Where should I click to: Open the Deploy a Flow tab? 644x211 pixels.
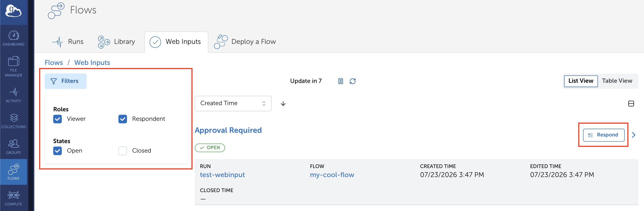coord(245,42)
